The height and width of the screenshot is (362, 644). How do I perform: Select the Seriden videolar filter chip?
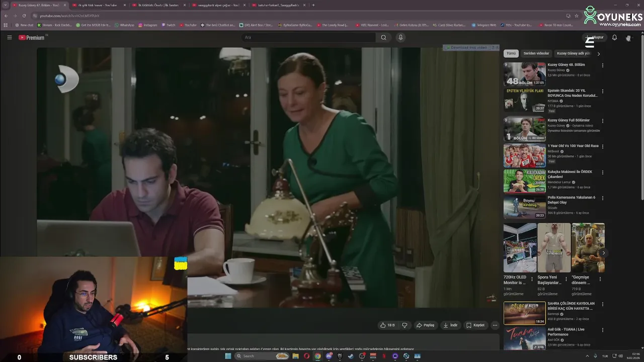[536, 53]
